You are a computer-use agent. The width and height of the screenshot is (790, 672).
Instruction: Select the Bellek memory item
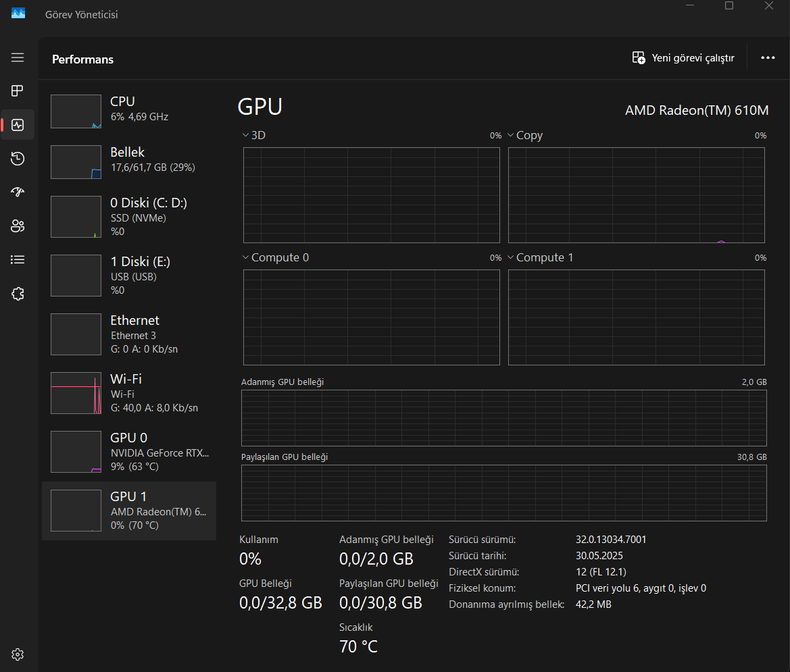click(x=130, y=162)
